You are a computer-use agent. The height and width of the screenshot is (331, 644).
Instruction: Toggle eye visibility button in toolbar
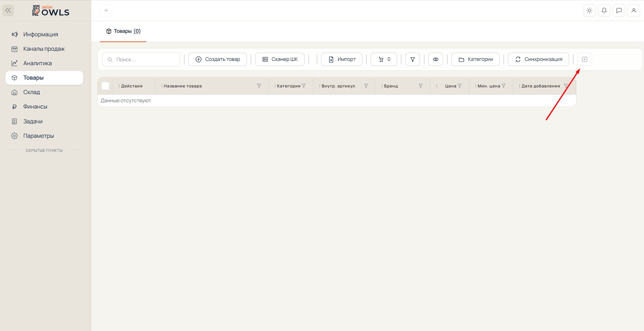[x=436, y=59]
